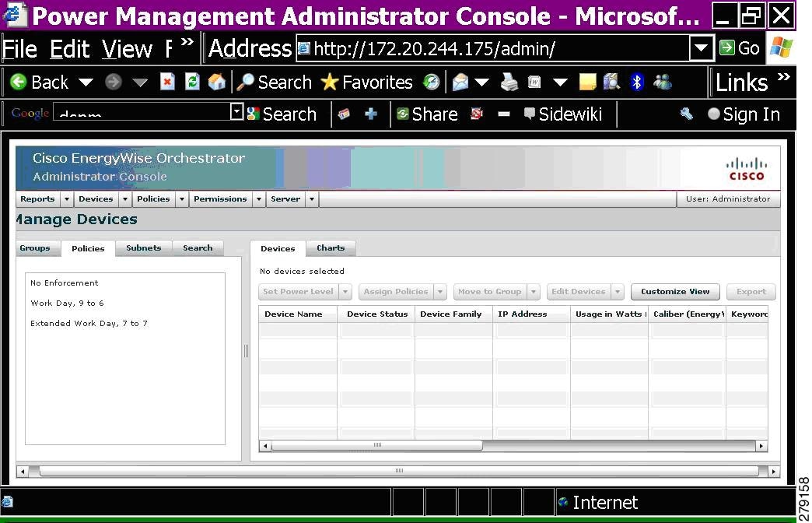This screenshot has height=523, width=812.
Task: Open the Research icon in browser toolbar
Action: click(x=611, y=82)
